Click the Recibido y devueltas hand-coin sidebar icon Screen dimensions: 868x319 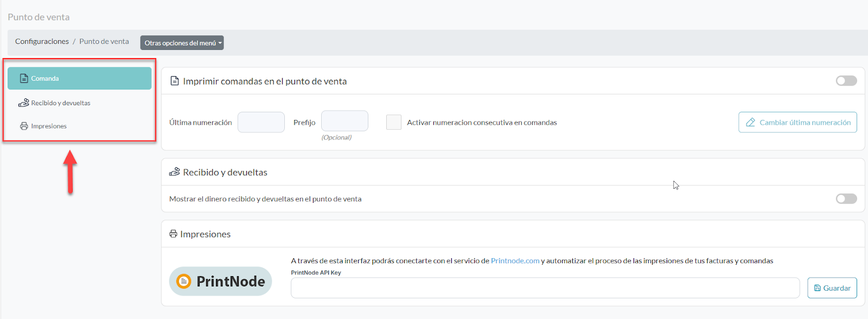click(24, 103)
